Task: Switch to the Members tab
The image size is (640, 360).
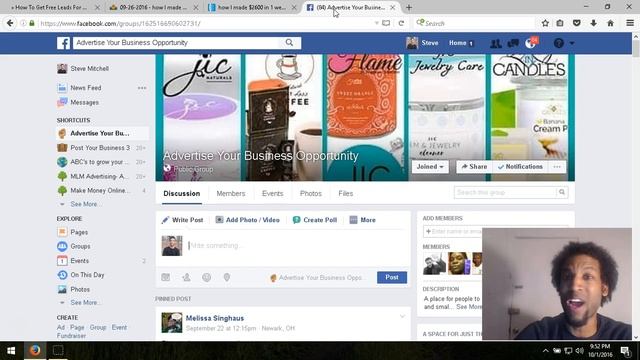Action: pyautogui.click(x=231, y=193)
